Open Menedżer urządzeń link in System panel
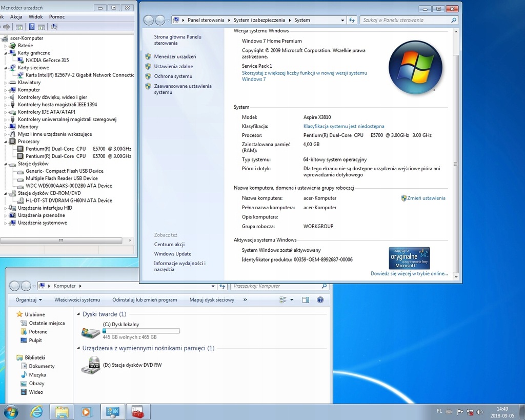 click(x=175, y=56)
